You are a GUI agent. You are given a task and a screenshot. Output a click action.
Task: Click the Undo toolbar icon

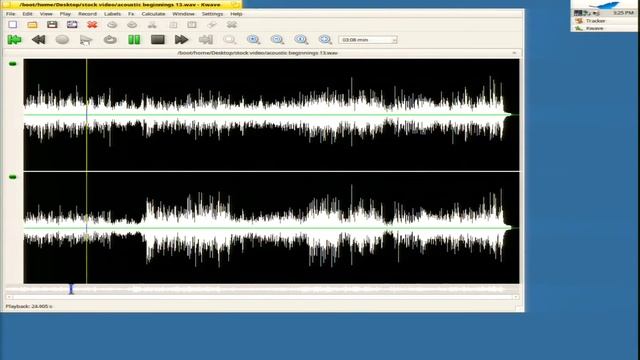[112, 24]
